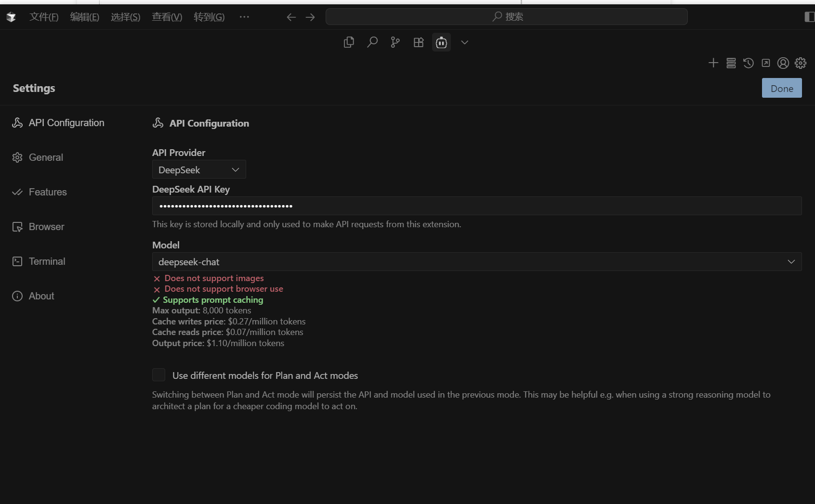Click the 搜索 command search box
The image size is (815, 504).
(x=507, y=17)
